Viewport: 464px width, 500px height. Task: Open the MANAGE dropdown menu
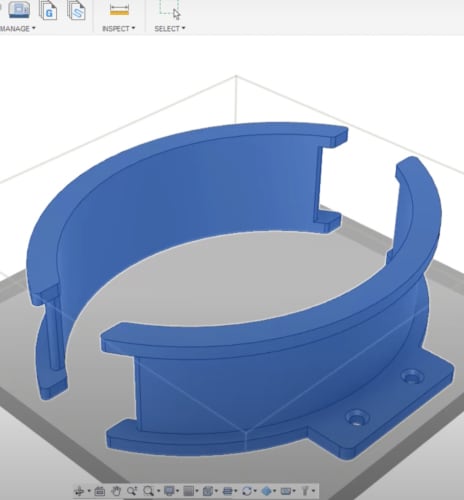coord(17,29)
